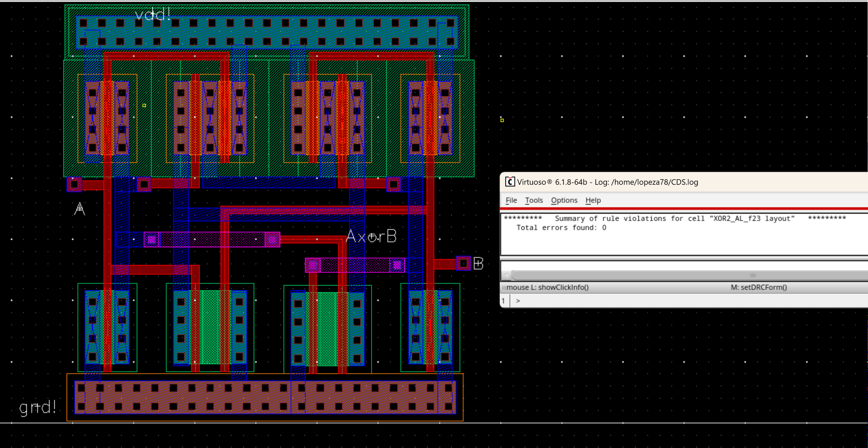The image size is (868, 448).
Task: Open the Help menu in the log window
Action: (x=593, y=200)
